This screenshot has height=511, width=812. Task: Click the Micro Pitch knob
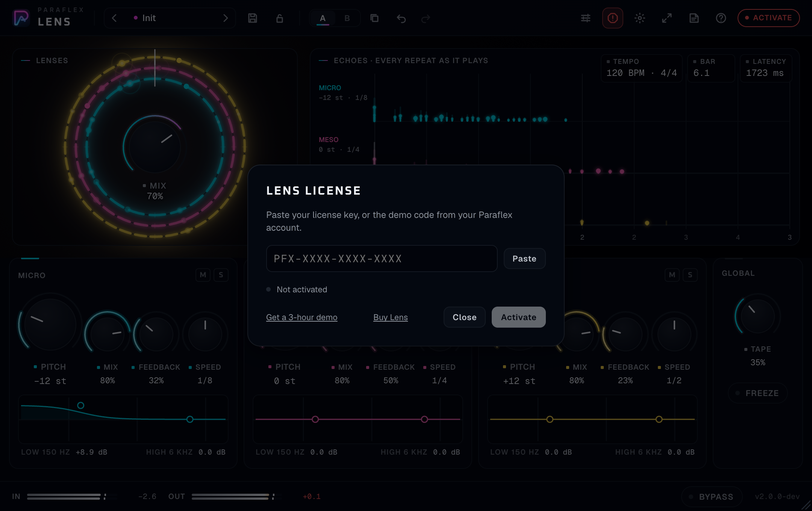tap(50, 324)
